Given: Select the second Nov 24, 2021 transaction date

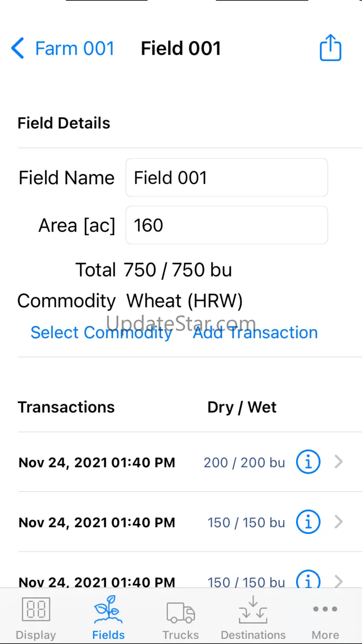Looking at the screenshot, I should pos(97,522).
